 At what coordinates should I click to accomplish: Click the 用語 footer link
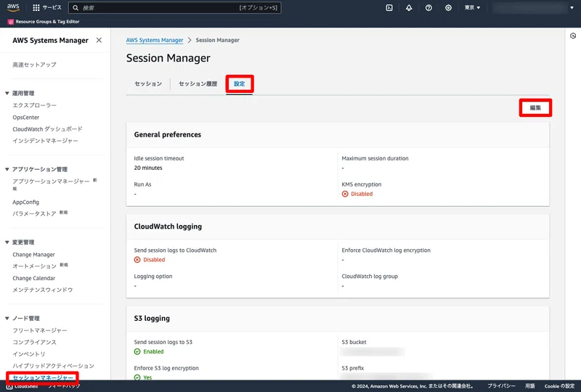[x=530, y=386]
